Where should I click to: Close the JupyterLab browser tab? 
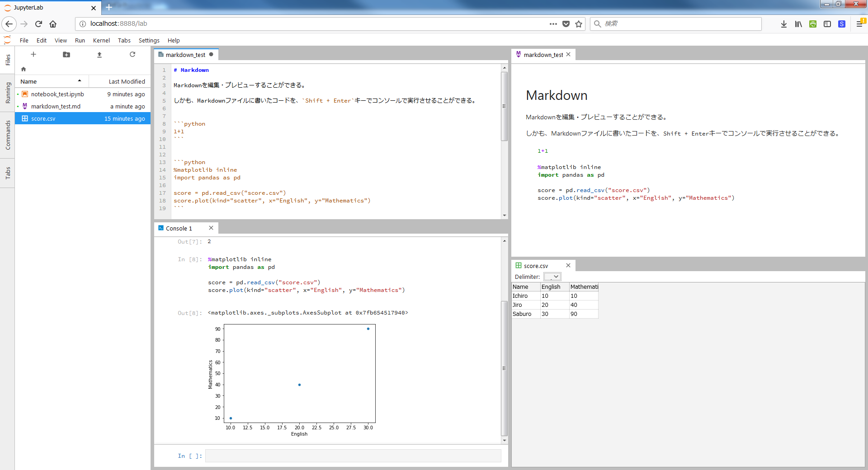click(x=94, y=8)
